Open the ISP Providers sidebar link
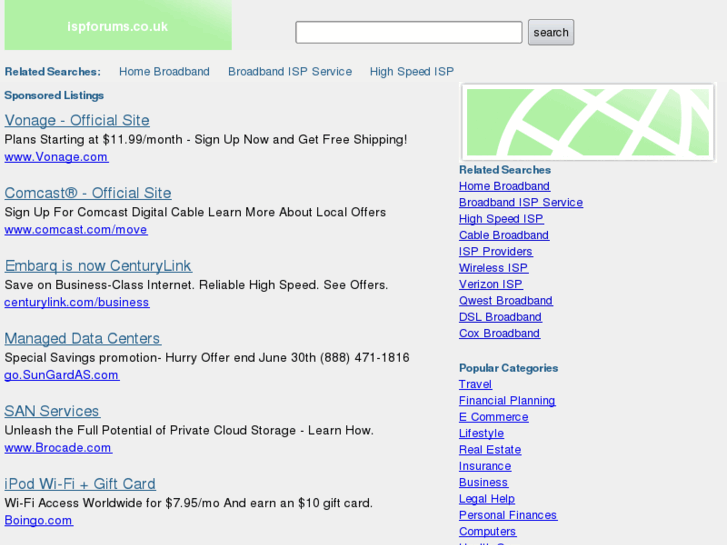Viewport: 727px width, 545px height. pos(496,251)
